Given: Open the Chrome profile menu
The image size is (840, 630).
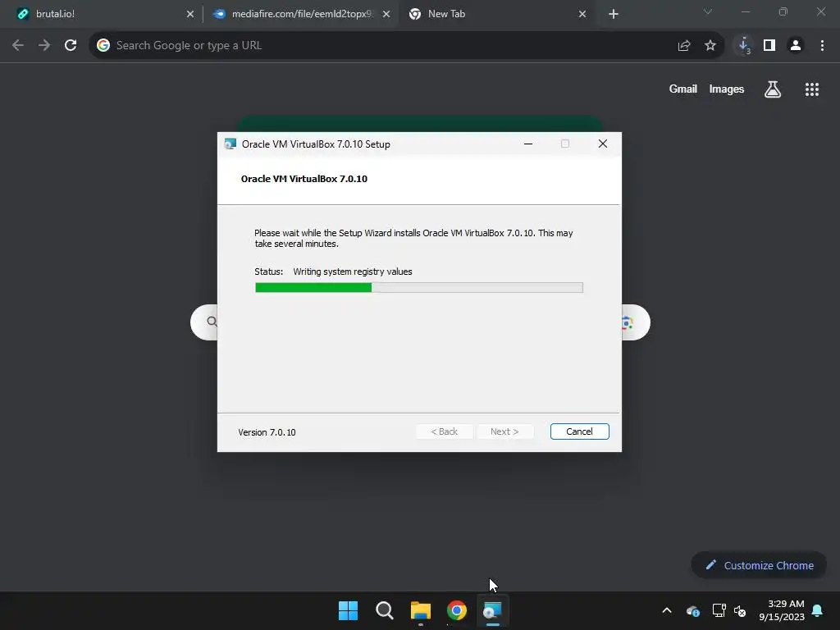Looking at the screenshot, I should click(x=796, y=46).
